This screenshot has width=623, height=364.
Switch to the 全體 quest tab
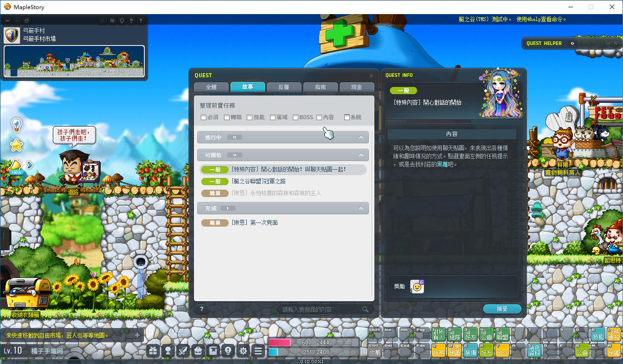[x=211, y=87]
